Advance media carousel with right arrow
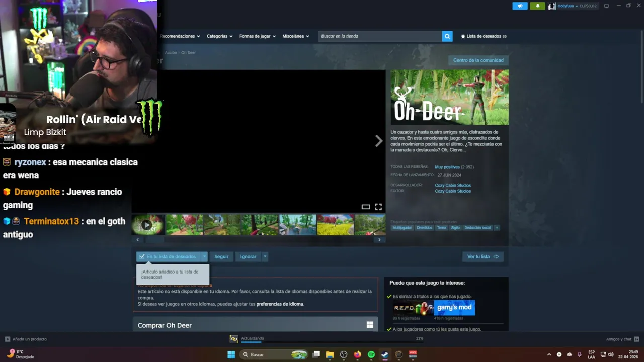 tap(379, 141)
